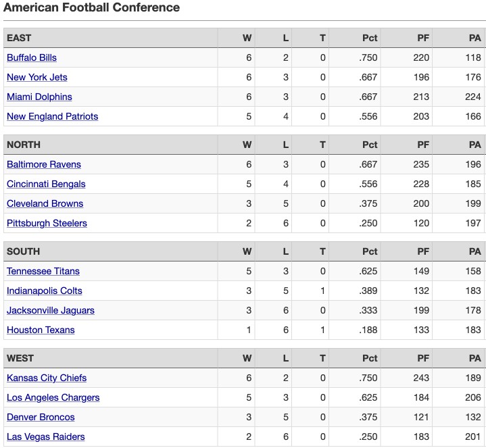486x448 pixels.
Task: Open the Indianapolis Colts link
Action: click(x=45, y=291)
